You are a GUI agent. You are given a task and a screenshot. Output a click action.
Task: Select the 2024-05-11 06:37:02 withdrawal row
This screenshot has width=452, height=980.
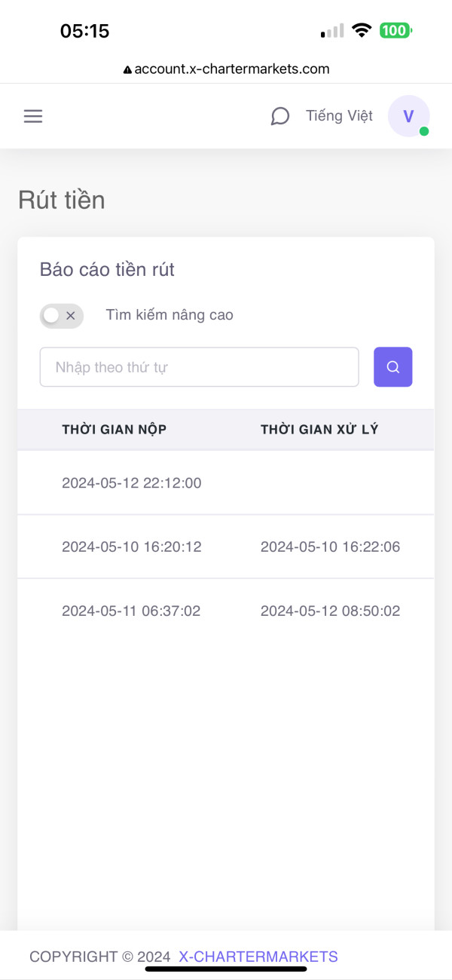132,611
